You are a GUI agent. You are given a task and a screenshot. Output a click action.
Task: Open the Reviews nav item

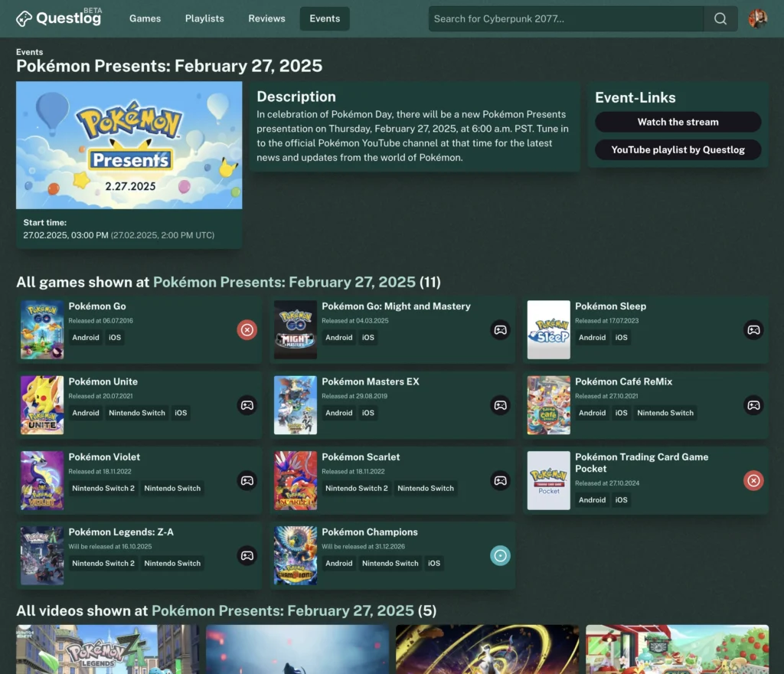pyautogui.click(x=266, y=18)
